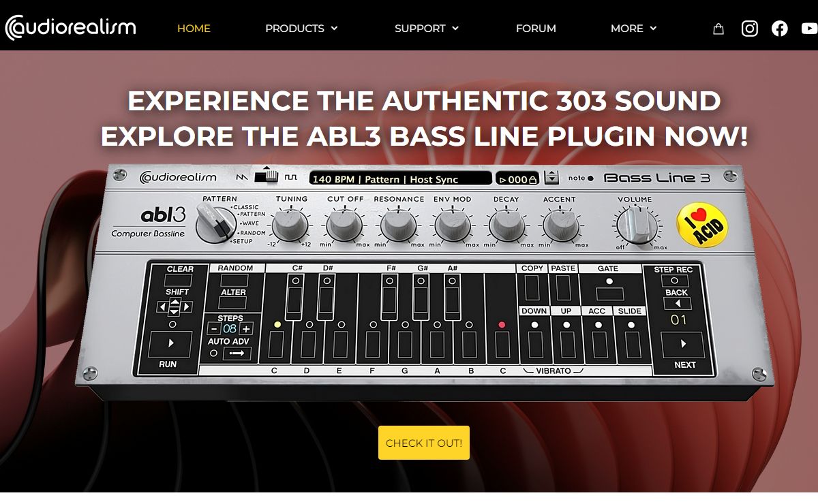Toggle the AUTO ADV arrow button
The image size is (818, 504).
point(237,353)
